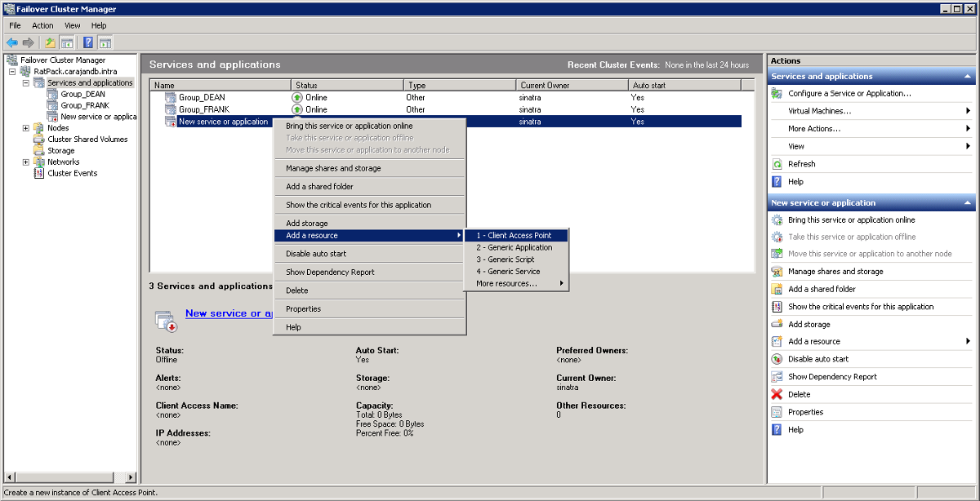Click the Up one level toolbar icon
The width and height of the screenshot is (980, 501).
(x=50, y=42)
